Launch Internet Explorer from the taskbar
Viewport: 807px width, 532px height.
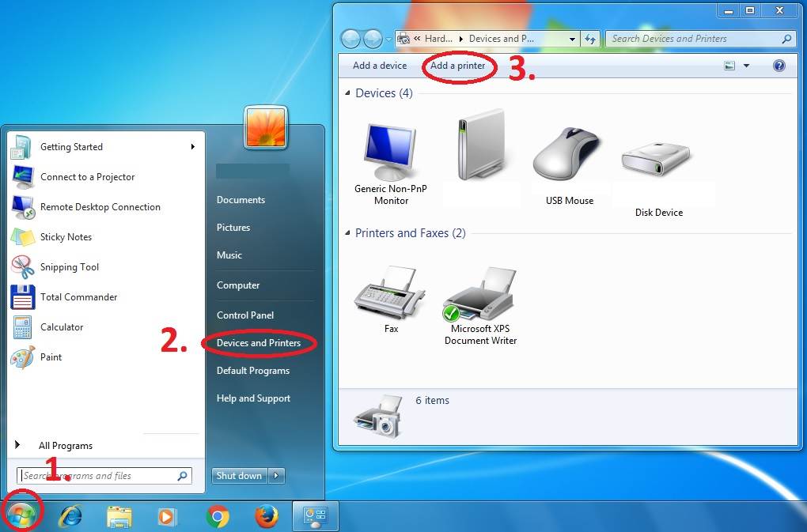click(x=70, y=516)
